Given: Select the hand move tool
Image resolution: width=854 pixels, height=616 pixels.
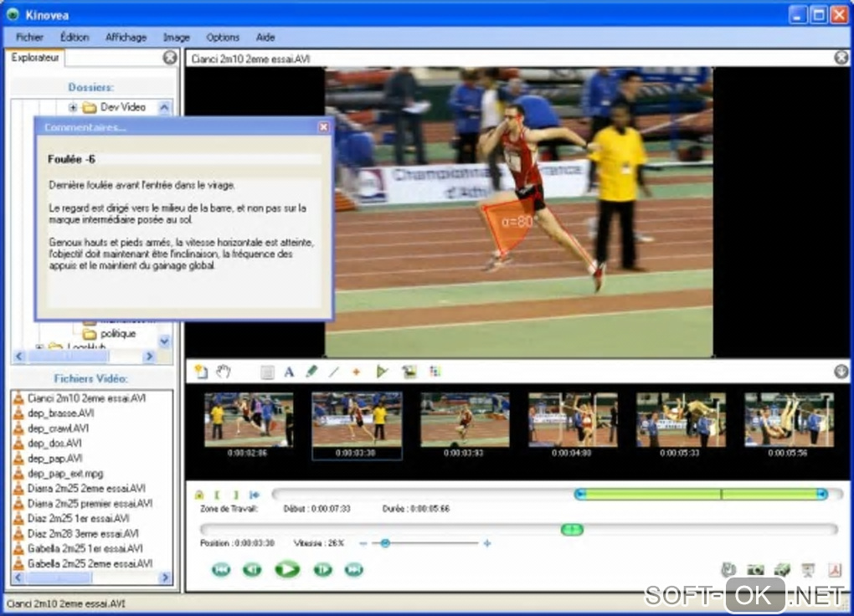Looking at the screenshot, I should point(224,372).
